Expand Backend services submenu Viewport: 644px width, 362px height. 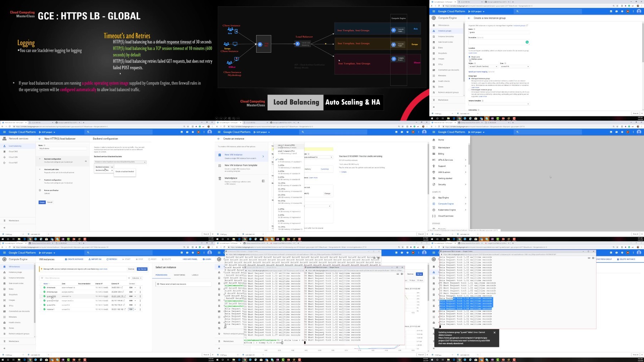104,167
